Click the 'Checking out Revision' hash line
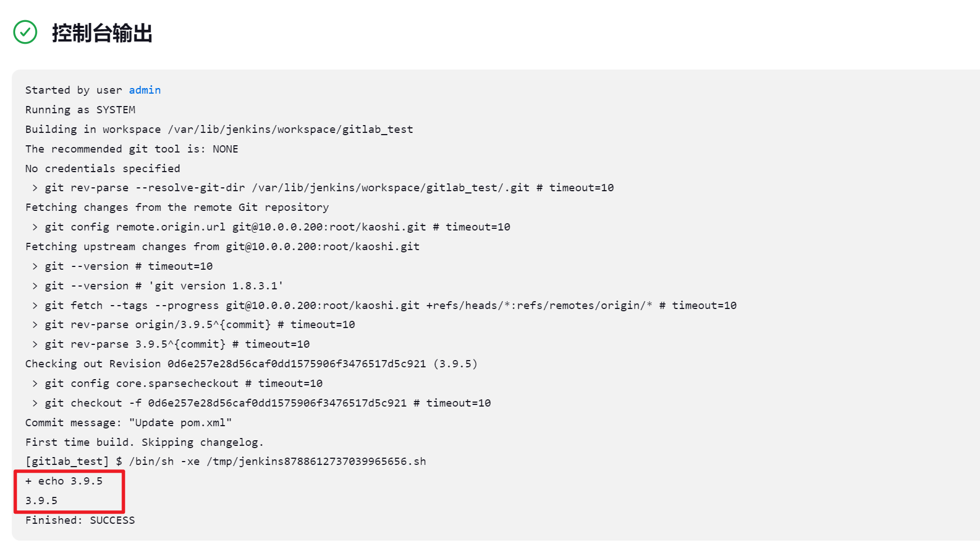Screen dimensions: 980x544 coord(252,363)
